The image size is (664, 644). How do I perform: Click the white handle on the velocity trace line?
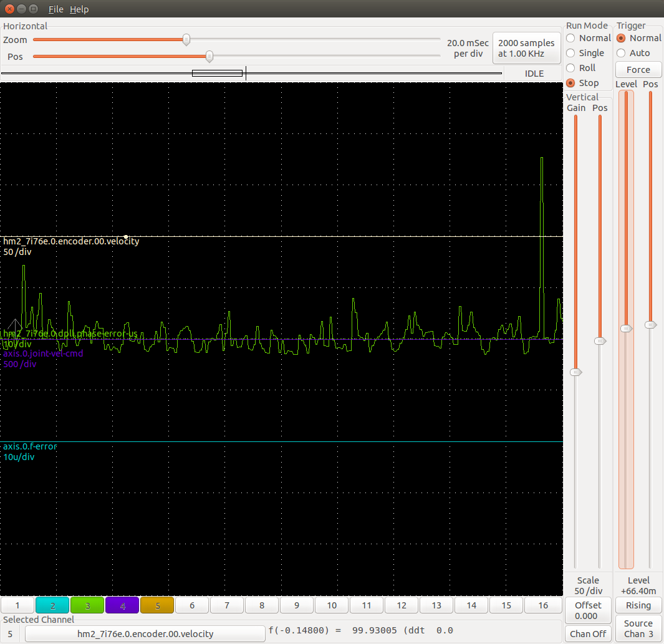coord(126,237)
